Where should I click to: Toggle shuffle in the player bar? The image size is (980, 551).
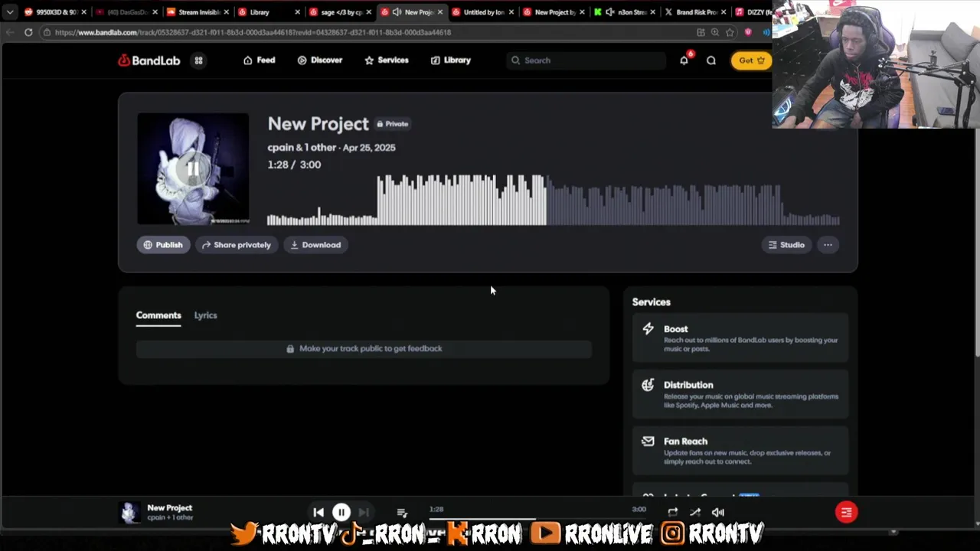tap(695, 513)
